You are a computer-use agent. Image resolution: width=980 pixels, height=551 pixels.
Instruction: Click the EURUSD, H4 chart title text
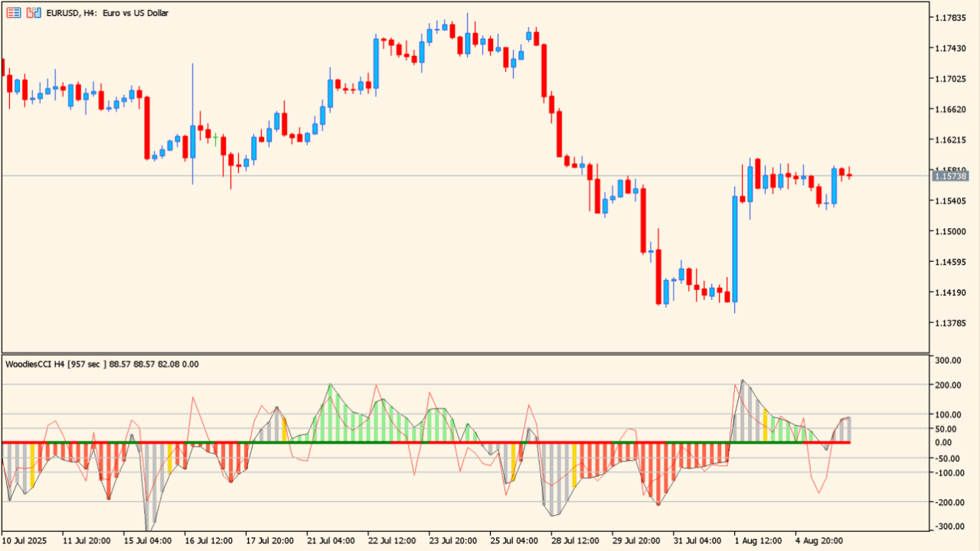coord(107,13)
